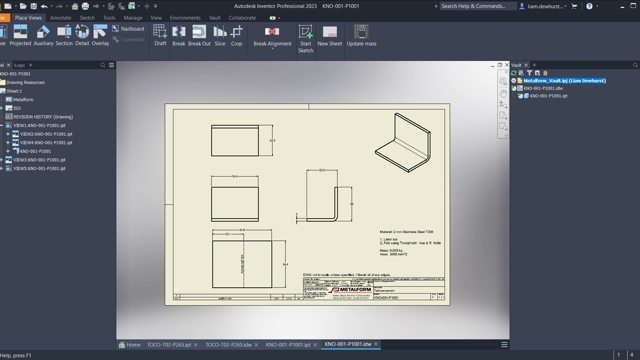This screenshot has width=640, height=360.
Task: Close the TOCO-T02-P265.idw tab
Action: (x=256, y=345)
